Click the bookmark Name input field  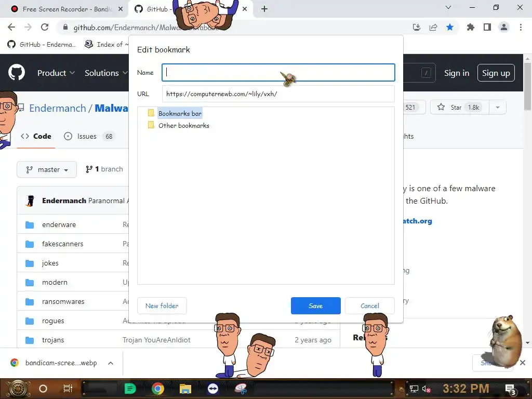pos(278,72)
